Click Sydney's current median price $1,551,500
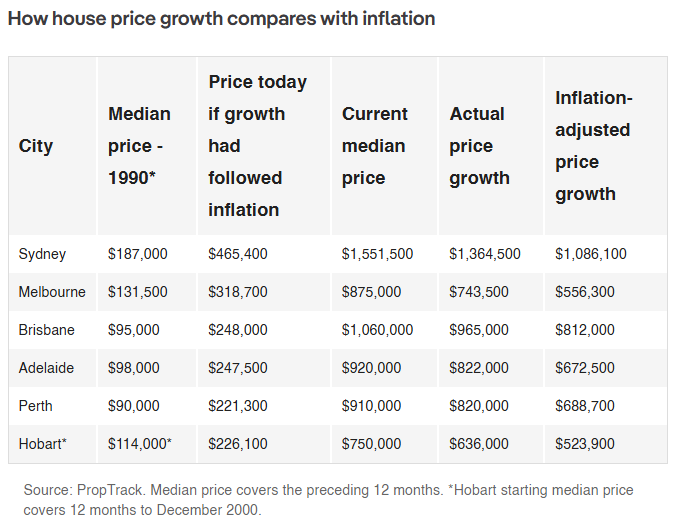The height and width of the screenshot is (526, 674). (x=377, y=254)
